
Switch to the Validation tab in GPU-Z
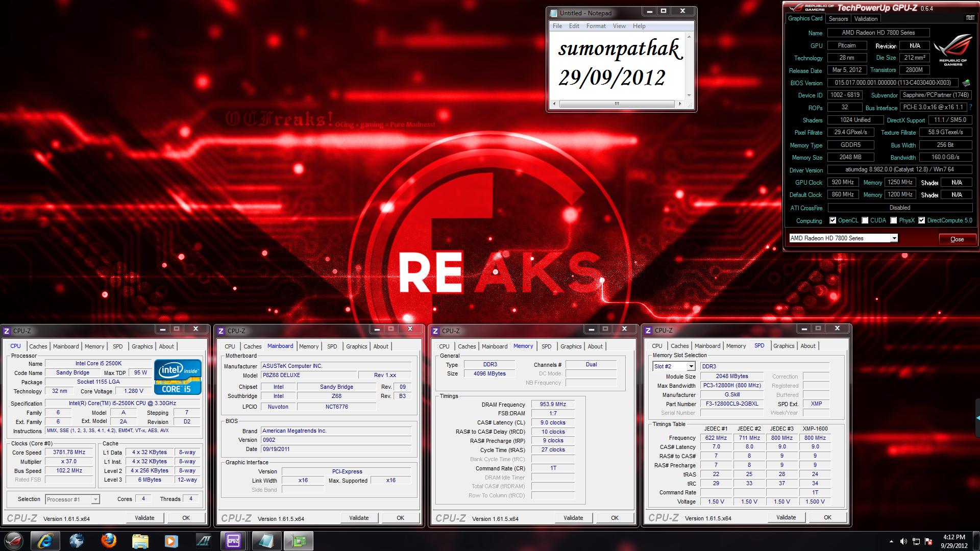point(866,18)
